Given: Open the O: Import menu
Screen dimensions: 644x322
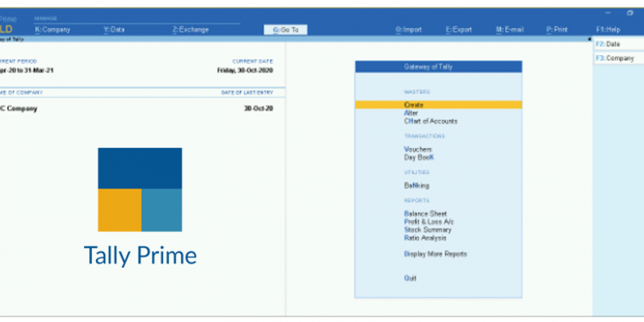Looking at the screenshot, I should (408, 30).
